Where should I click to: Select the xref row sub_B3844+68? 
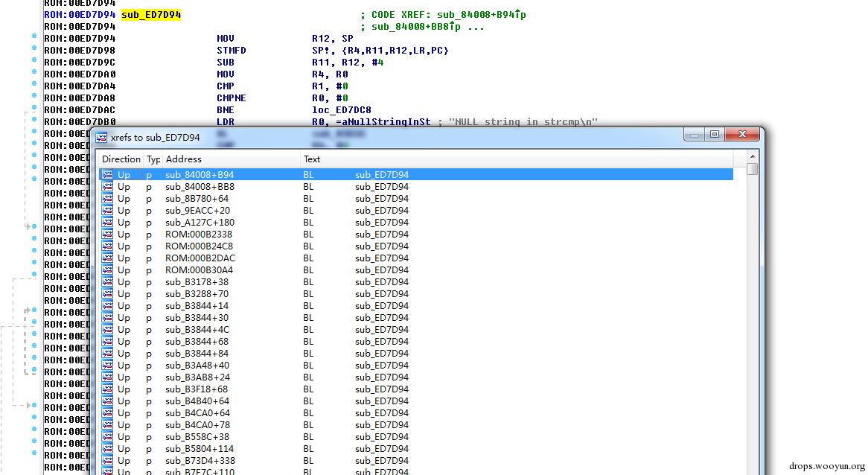click(x=416, y=341)
